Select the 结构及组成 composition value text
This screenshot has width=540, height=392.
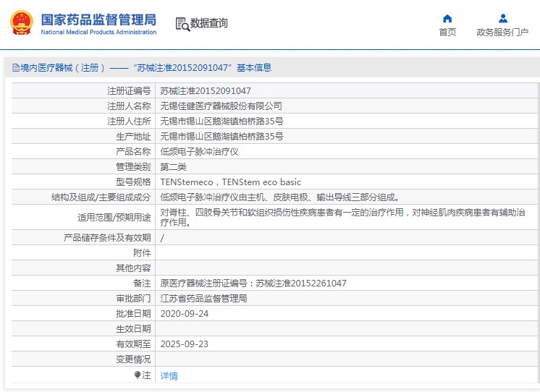pyautogui.click(x=280, y=197)
